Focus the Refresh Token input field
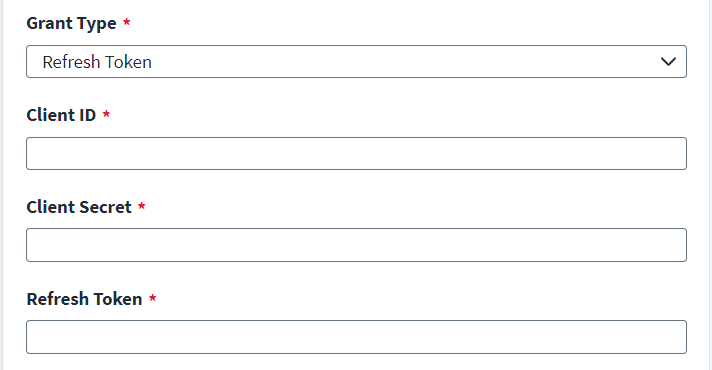Screen dimensions: 712x370 [356, 337]
